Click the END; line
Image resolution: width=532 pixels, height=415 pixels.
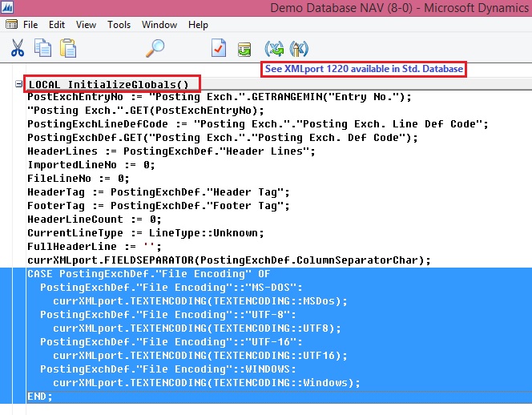(40, 397)
